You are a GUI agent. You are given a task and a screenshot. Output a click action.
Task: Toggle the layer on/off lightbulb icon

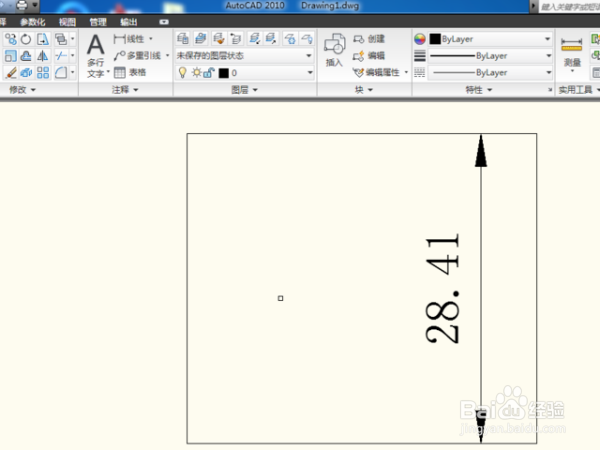click(x=183, y=72)
